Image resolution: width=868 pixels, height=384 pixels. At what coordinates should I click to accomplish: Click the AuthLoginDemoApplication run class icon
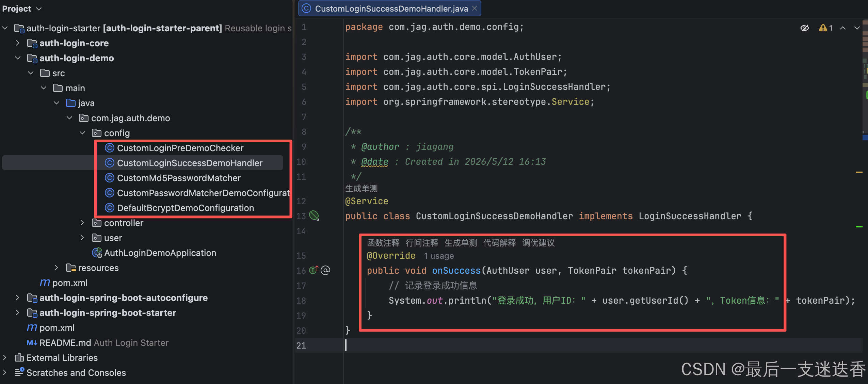click(97, 253)
